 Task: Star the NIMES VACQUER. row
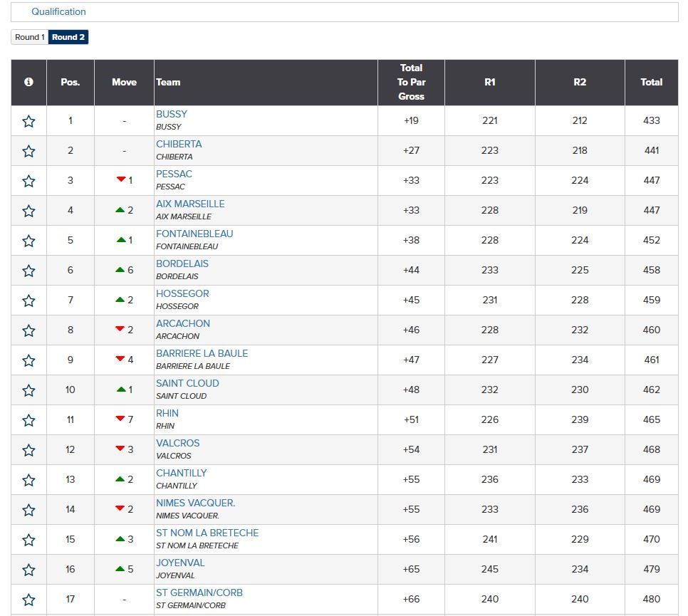28,510
